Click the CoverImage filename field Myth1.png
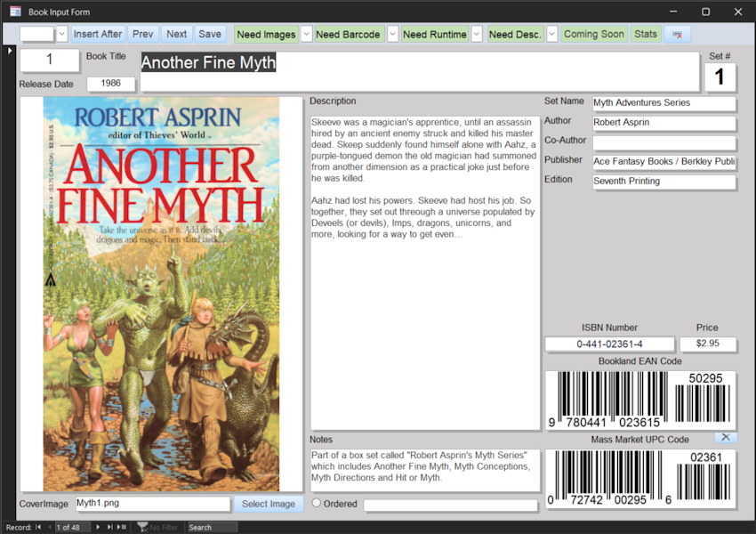756x534 pixels. tap(152, 503)
